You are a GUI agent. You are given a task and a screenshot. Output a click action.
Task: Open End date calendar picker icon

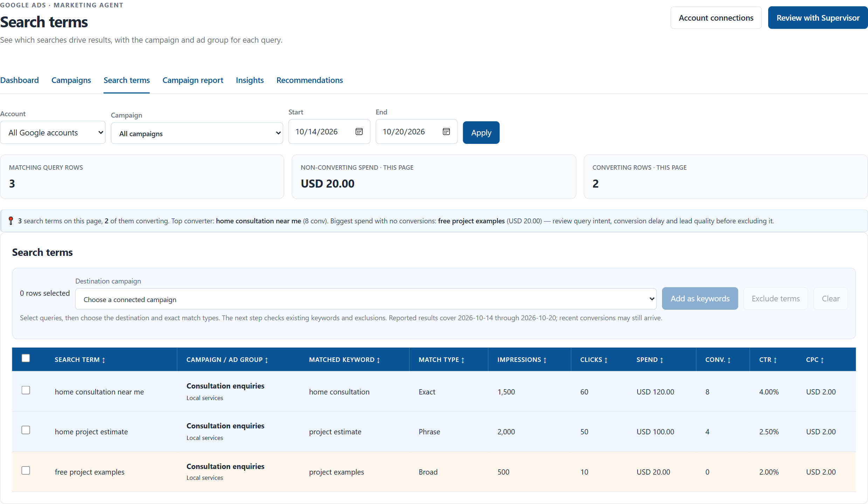point(446,132)
